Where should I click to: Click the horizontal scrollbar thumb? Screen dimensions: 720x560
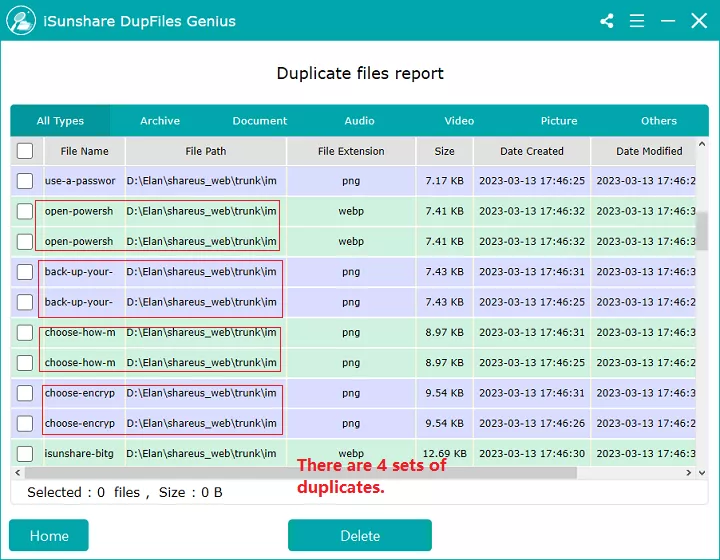pyautogui.click(x=301, y=473)
